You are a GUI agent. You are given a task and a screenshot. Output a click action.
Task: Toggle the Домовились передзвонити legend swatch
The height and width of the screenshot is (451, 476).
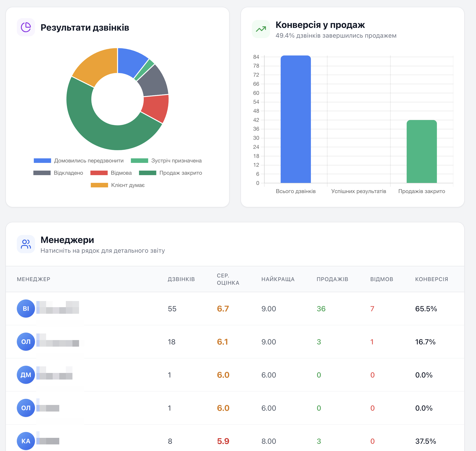click(42, 161)
